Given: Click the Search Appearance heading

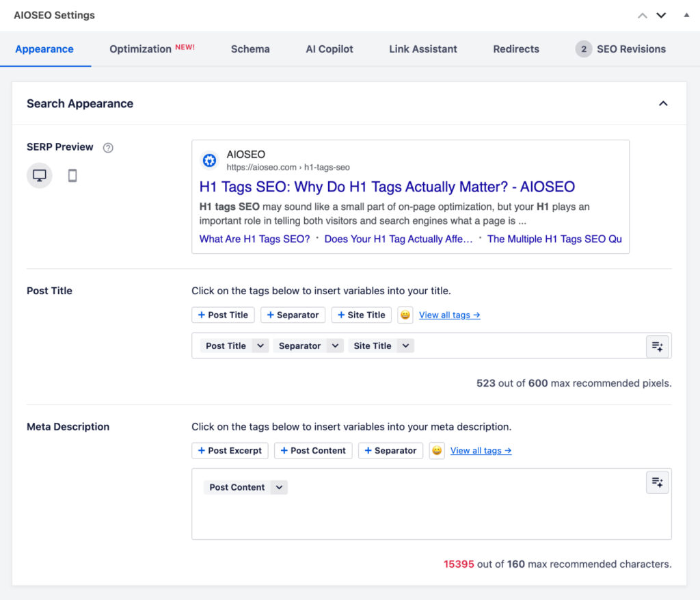Looking at the screenshot, I should tap(80, 103).
